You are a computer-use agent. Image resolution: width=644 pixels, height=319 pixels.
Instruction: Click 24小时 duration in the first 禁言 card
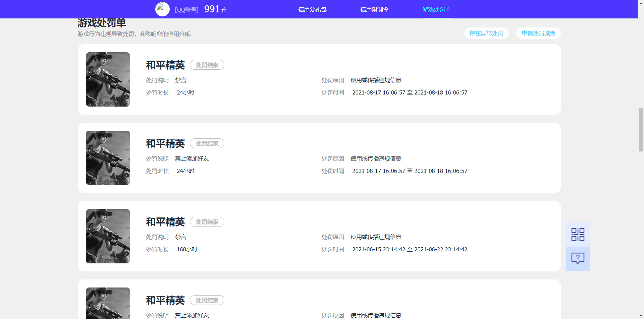(185, 92)
